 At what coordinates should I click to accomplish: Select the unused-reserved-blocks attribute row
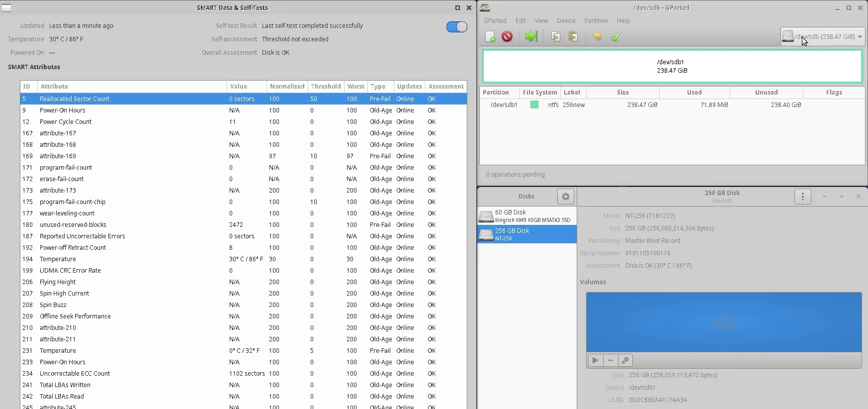(x=244, y=225)
